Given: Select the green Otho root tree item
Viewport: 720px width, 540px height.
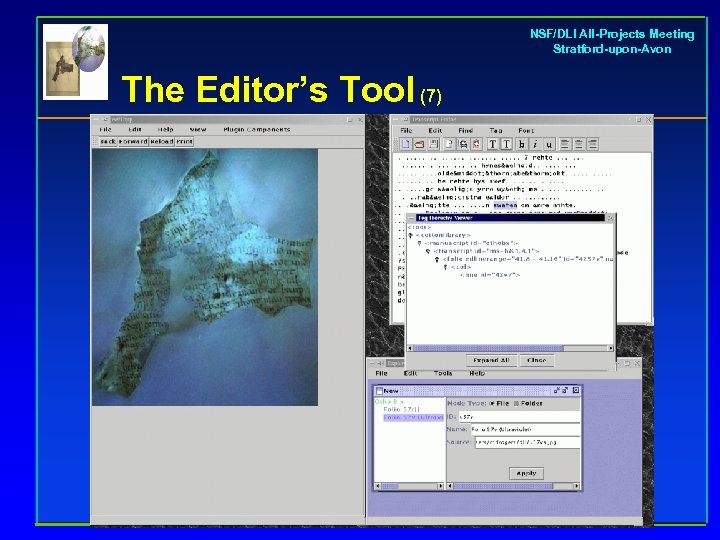Looking at the screenshot, I should coord(389,402).
